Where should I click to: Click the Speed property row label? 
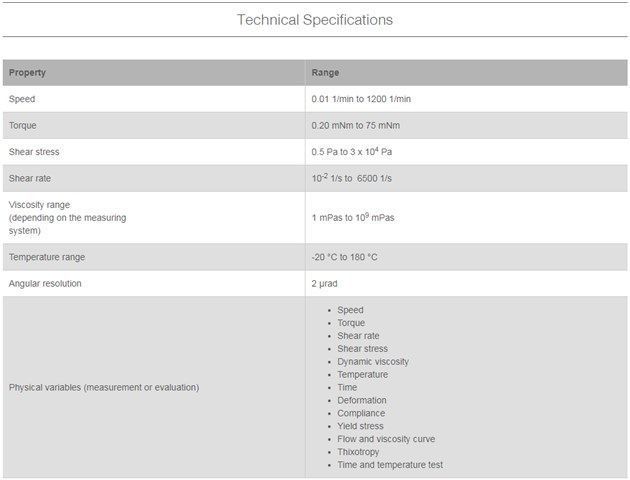pyautogui.click(x=22, y=99)
